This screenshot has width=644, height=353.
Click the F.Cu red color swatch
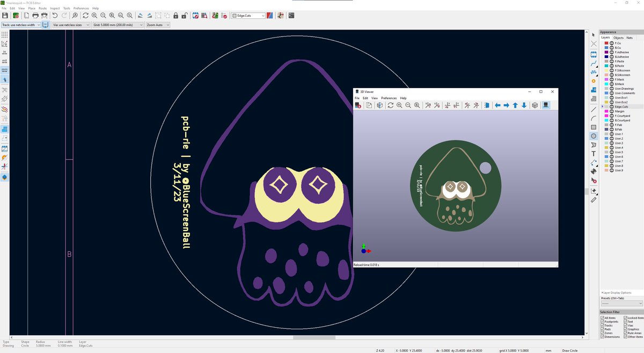pyautogui.click(x=606, y=43)
